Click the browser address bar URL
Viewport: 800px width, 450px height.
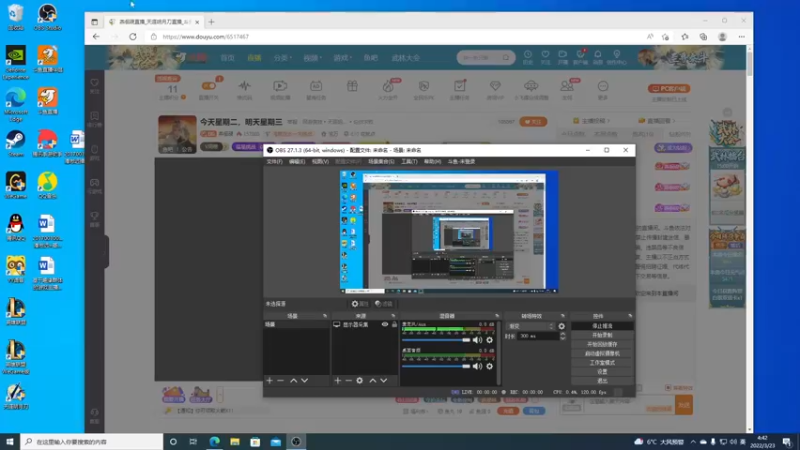[206, 37]
